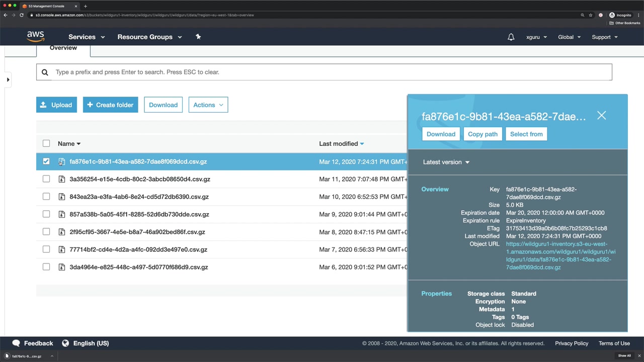Click the globe language icon

65,343
